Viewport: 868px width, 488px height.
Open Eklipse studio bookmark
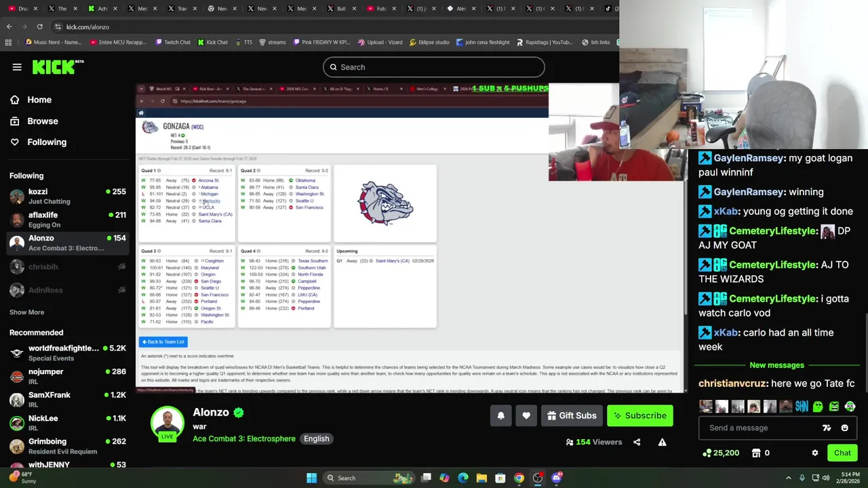[429, 42]
